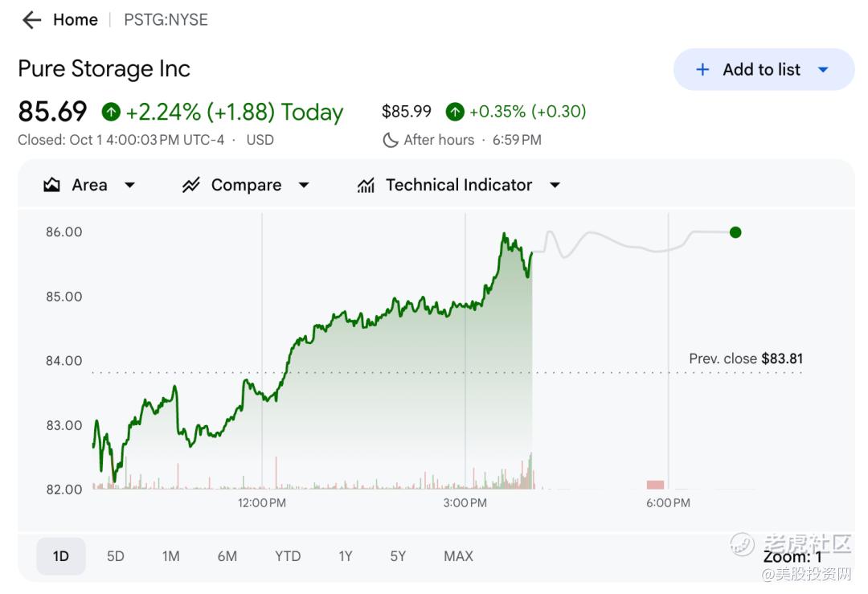Click the plus icon in Add to list
The image size is (868, 594).
pos(702,70)
